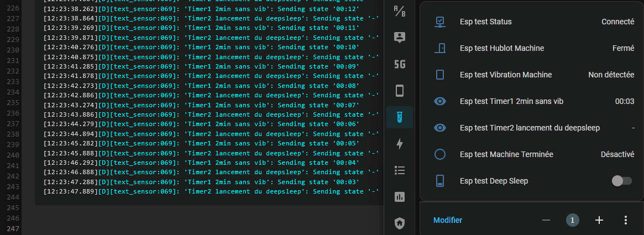Open the Esp test Status entity row
Image resolution: width=644 pixels, height=235 pixels.
click(485, 22)
